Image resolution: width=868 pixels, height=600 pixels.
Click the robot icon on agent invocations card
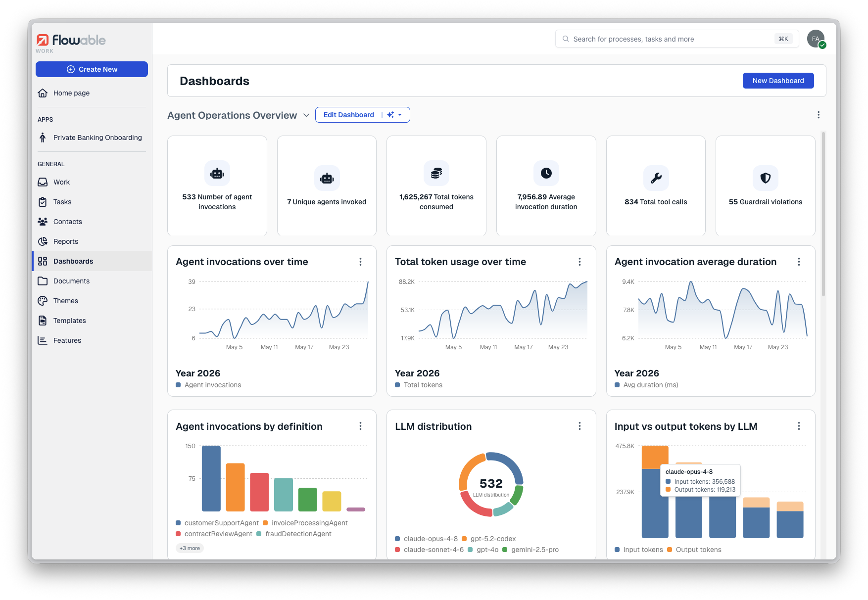217,173
